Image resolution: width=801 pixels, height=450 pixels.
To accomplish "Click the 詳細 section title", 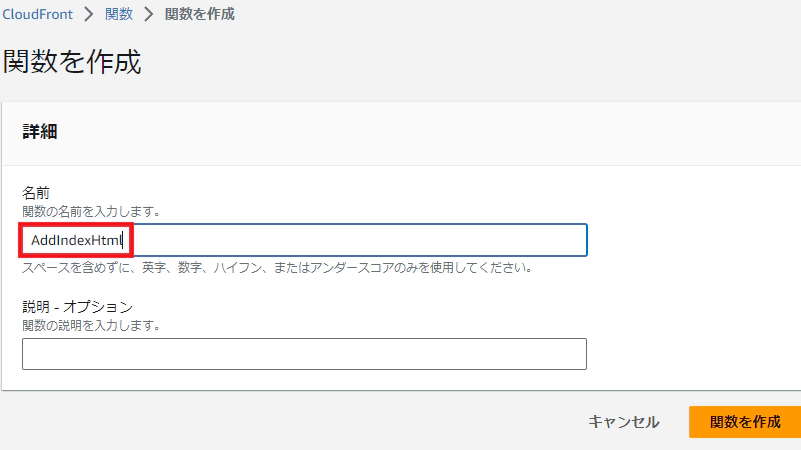I will (x=39, y=132).
